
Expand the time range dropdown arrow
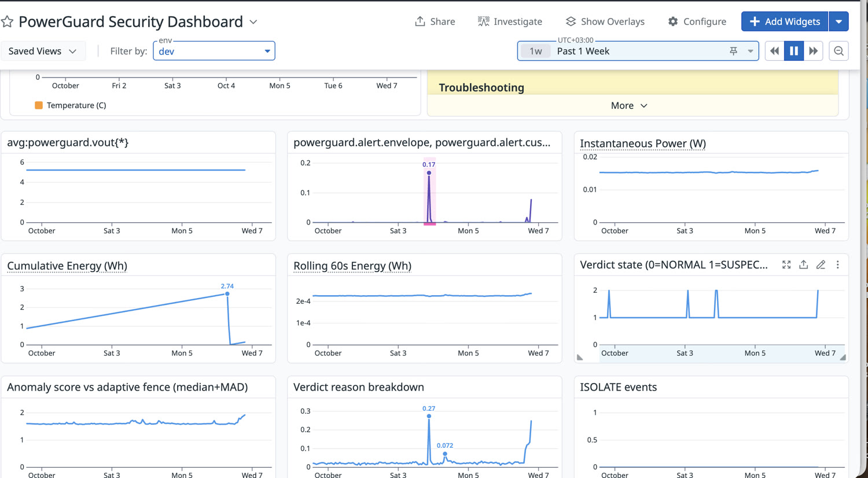point(751,51)
